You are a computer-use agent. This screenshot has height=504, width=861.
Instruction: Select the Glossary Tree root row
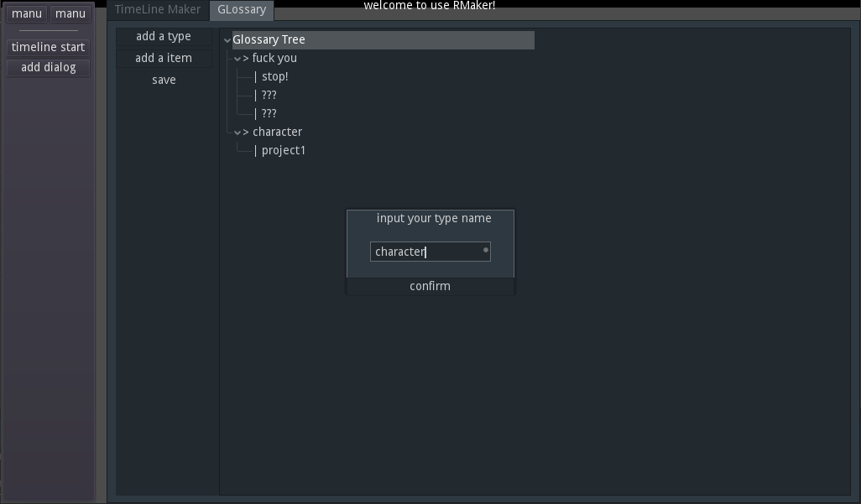click(383, 40)
